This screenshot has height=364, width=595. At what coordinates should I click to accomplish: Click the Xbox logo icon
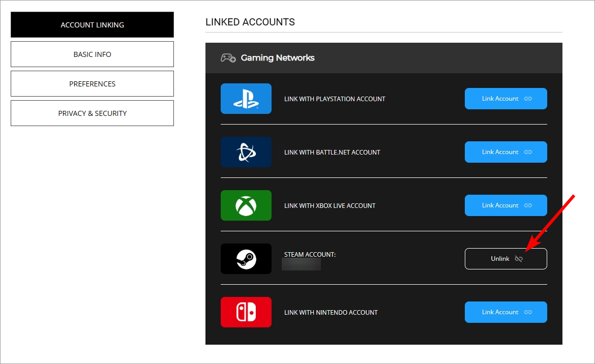coord(246,205)
